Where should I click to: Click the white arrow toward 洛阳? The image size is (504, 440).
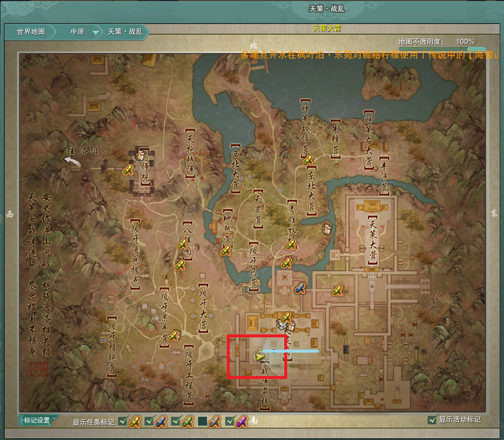(x=73, y=161)
